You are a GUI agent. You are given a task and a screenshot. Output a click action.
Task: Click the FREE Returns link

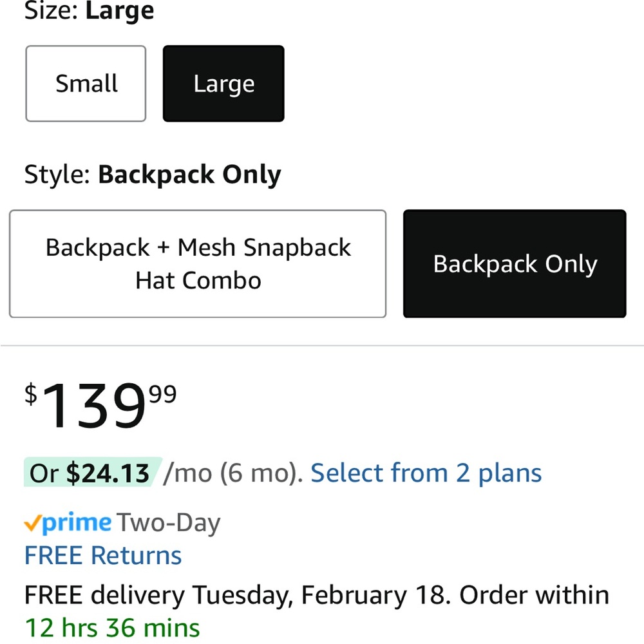102,555
